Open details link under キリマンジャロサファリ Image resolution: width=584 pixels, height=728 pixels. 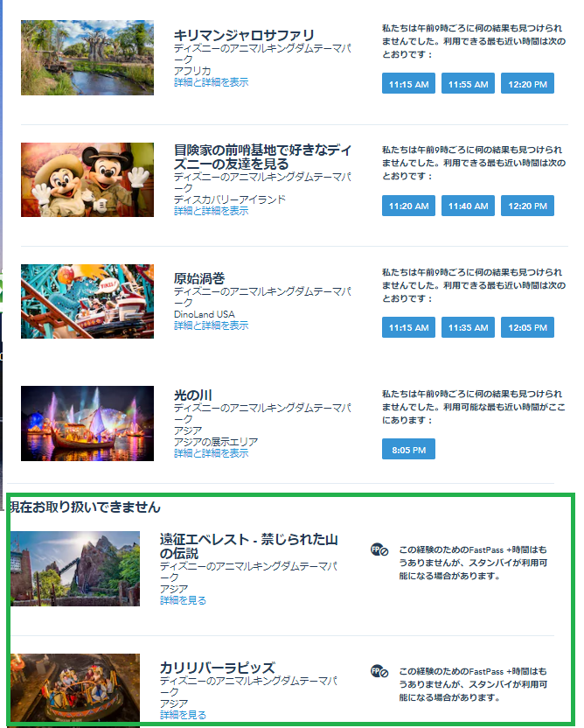[x=211, y=82]
